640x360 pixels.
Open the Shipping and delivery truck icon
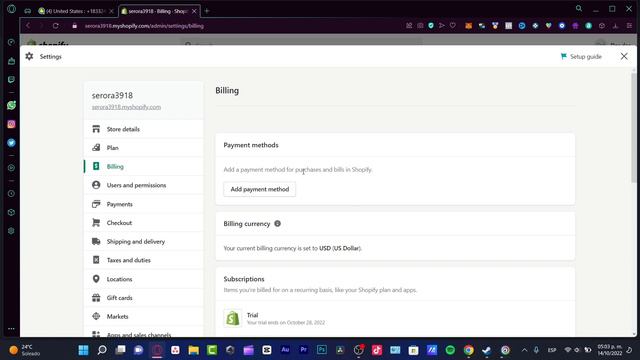tap(96, 241)
